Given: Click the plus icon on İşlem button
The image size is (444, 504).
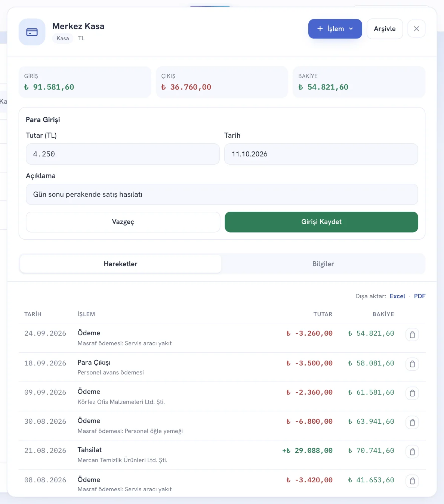Looking at the screenshot, I should point(320,29).
